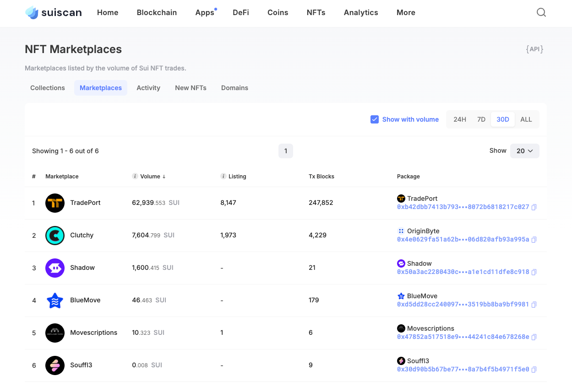Image resolution: width=572 pixels, height=392 pixels.
Task: Click the BlueMove star logo
Action: [55, 300]
